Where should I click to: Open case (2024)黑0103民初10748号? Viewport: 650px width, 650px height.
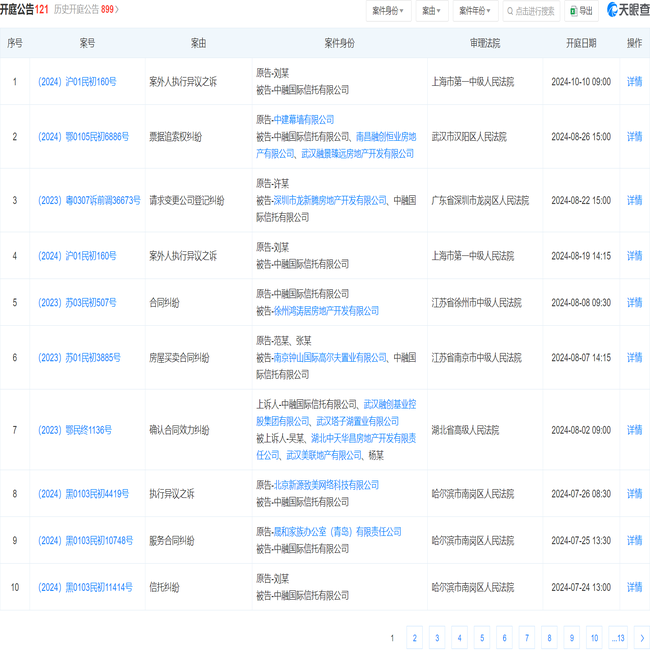click(85, 541)
